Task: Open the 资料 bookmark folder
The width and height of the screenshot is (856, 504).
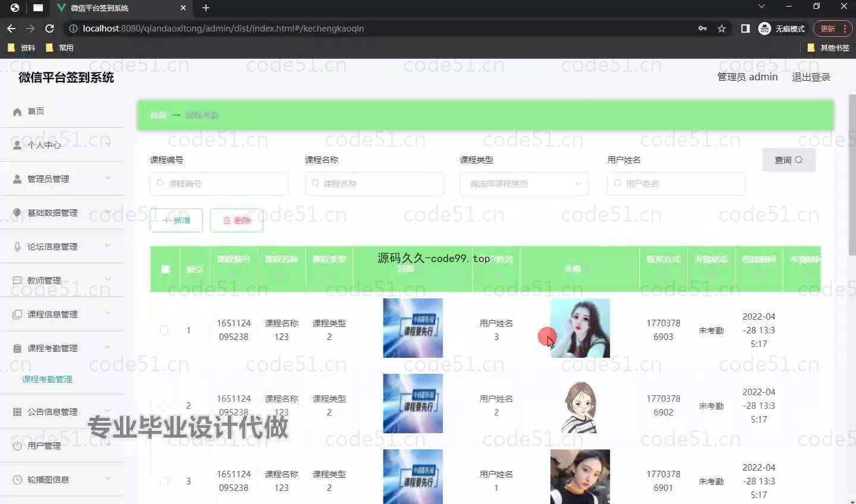Action: point(21,48)
